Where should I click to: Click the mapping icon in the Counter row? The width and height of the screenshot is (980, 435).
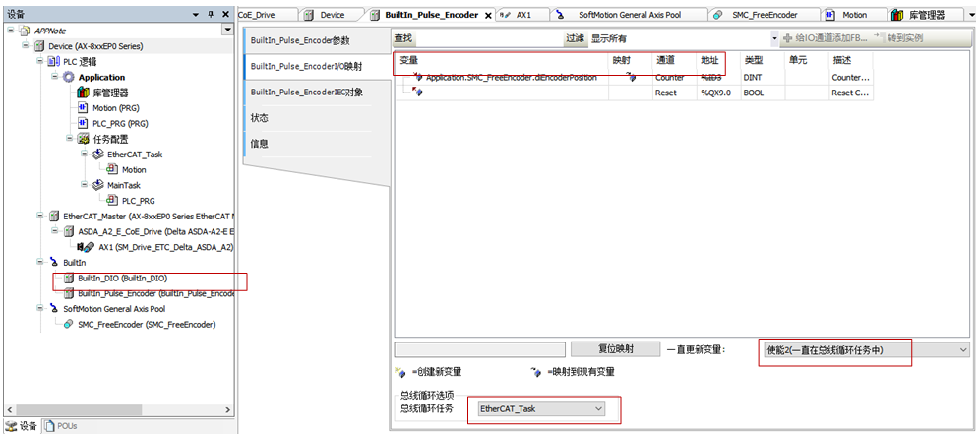coord(630,78)
